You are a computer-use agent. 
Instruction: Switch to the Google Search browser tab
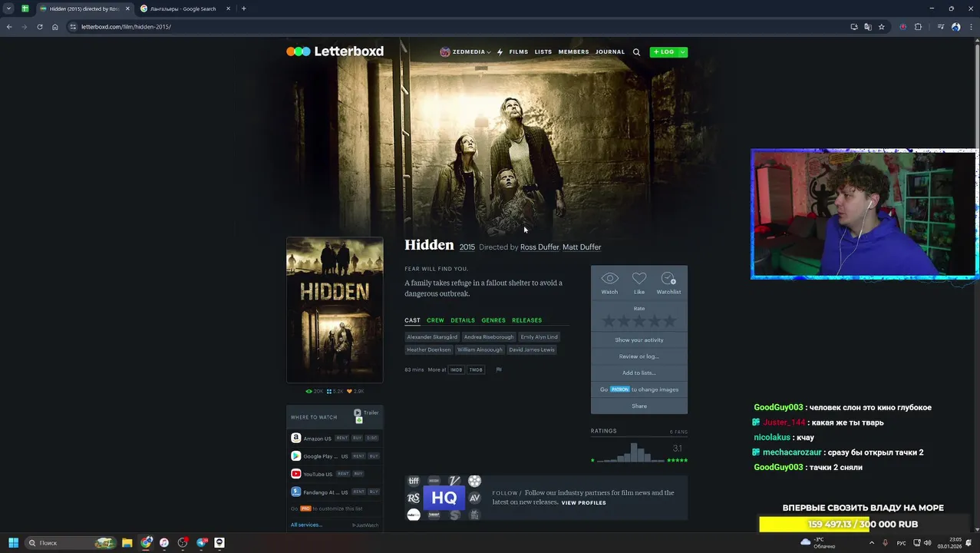click(183, 8)
